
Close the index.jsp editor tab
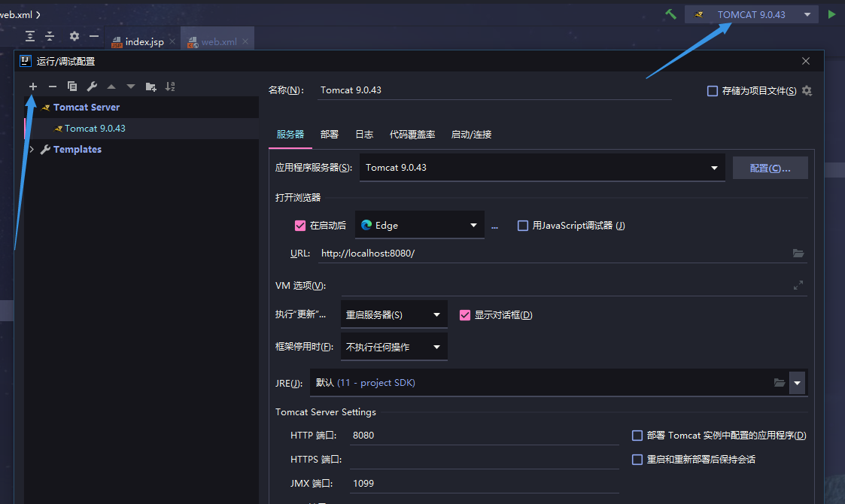[172, 41]
